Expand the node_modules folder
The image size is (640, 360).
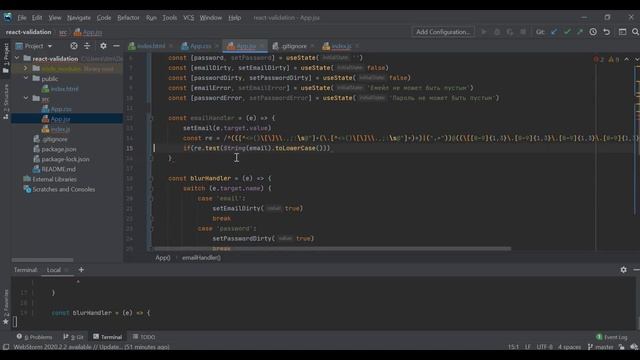pos(26,69)
